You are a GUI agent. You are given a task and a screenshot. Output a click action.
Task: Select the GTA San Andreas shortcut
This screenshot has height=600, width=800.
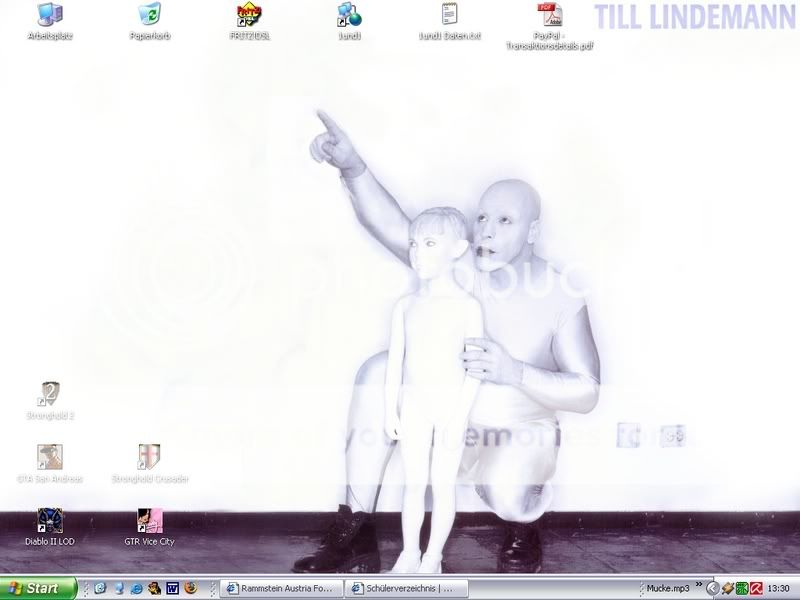[50, 458]
